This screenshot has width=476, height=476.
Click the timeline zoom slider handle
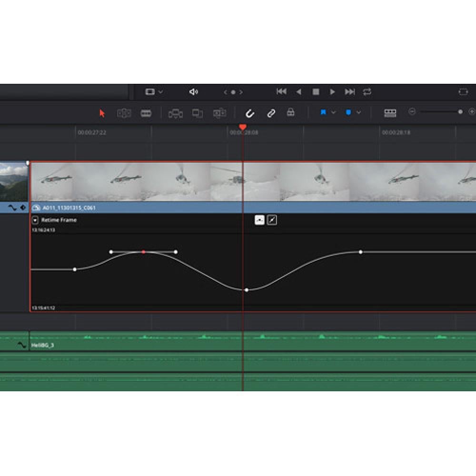[460, 112]
